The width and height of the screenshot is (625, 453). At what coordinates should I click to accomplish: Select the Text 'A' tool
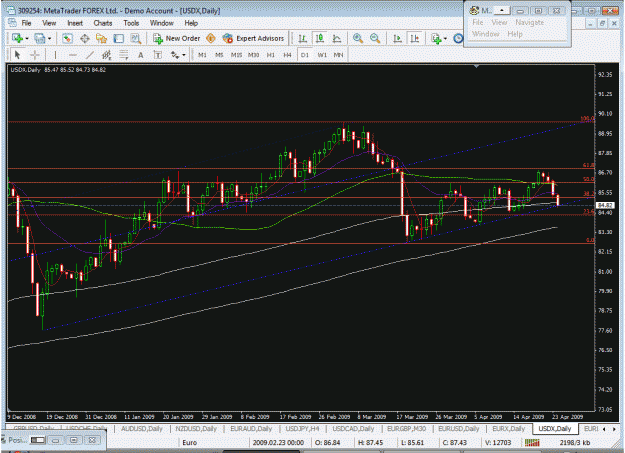tap(141, 55)
